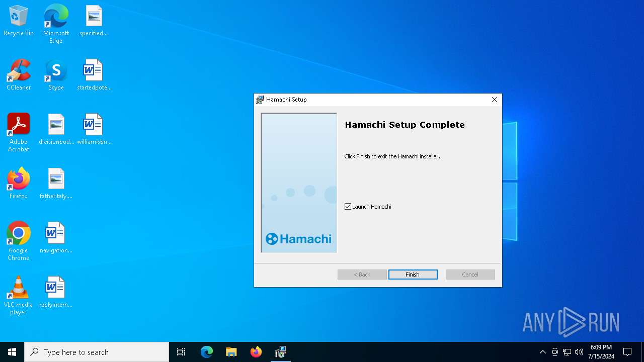This screenshot has height=362, width=644.
Task: Select the CCleaner desktop shortcut
Action: tap(19, 75)
